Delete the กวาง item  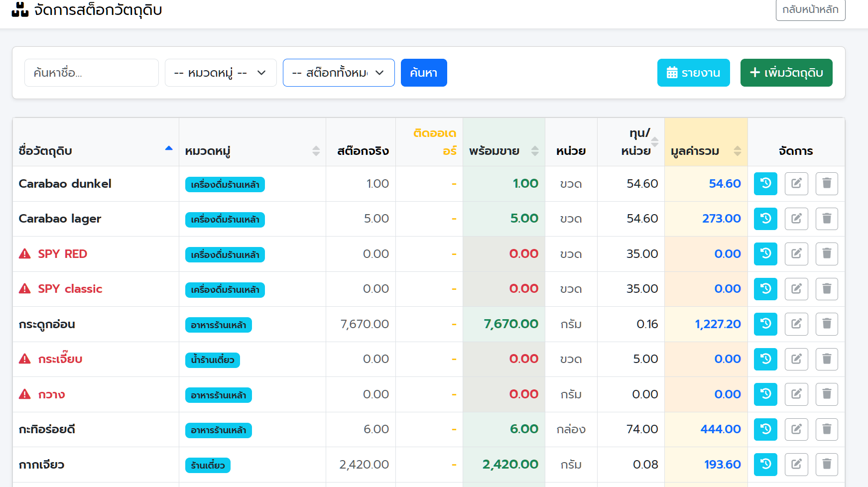[x=827, y=394]
